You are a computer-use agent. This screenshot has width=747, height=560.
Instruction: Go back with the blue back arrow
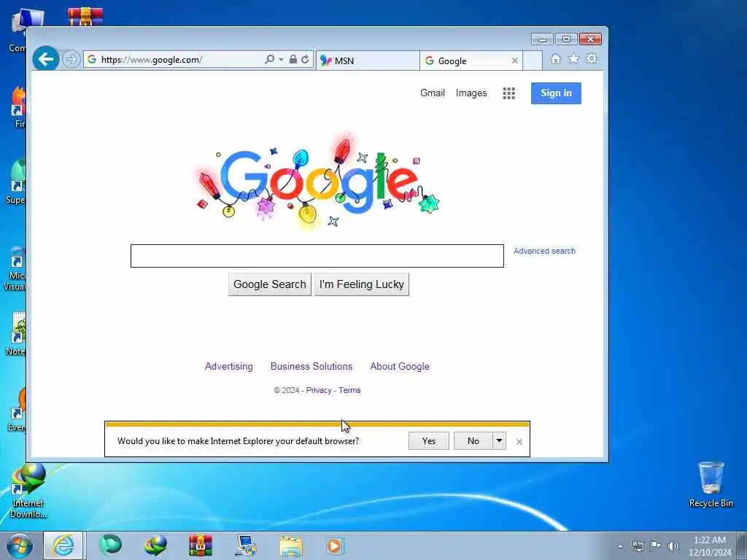(x=46, y=59)
